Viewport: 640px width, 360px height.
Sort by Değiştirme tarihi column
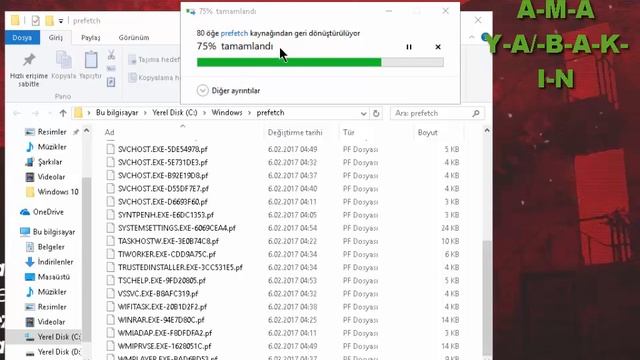tap(295, 133)
